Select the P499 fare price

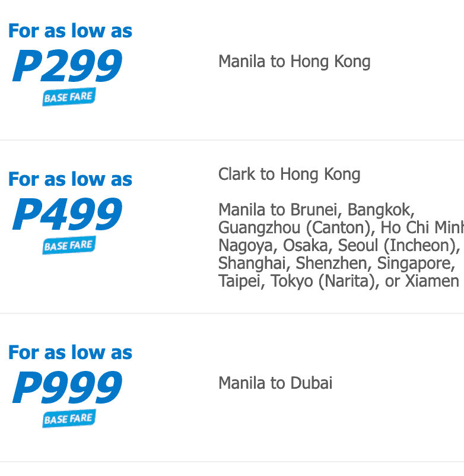(67, 215)
